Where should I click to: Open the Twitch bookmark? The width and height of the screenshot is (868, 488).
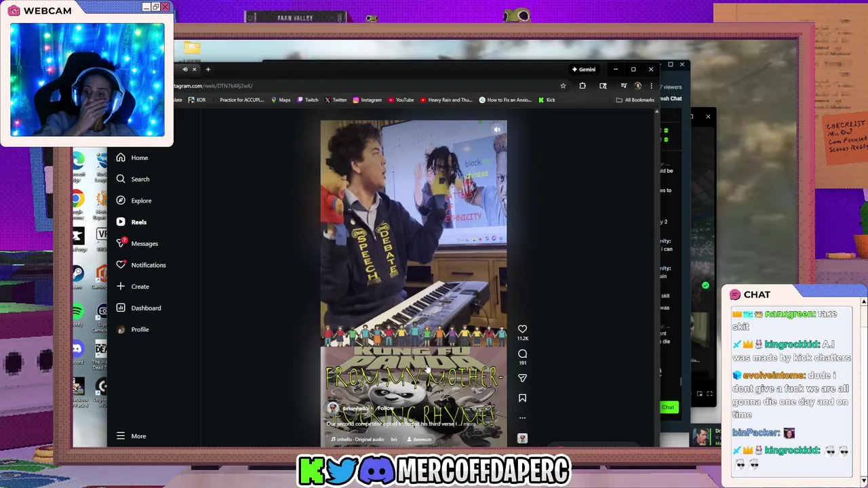(x=308, y=100)
